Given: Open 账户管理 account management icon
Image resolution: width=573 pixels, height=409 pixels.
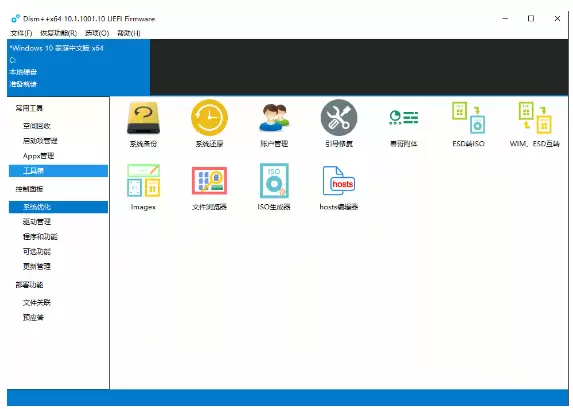Looking at the screenshot, I should pyautogui.click(x=274, y=124).
